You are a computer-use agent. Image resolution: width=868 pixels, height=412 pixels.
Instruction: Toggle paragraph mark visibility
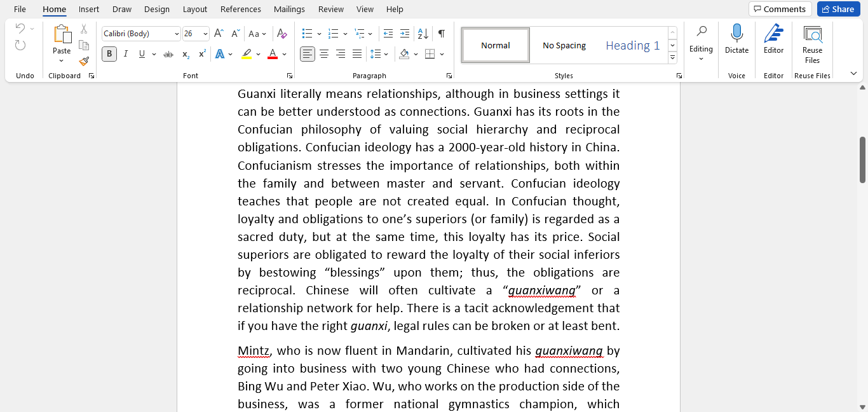(x=440, y=33)
